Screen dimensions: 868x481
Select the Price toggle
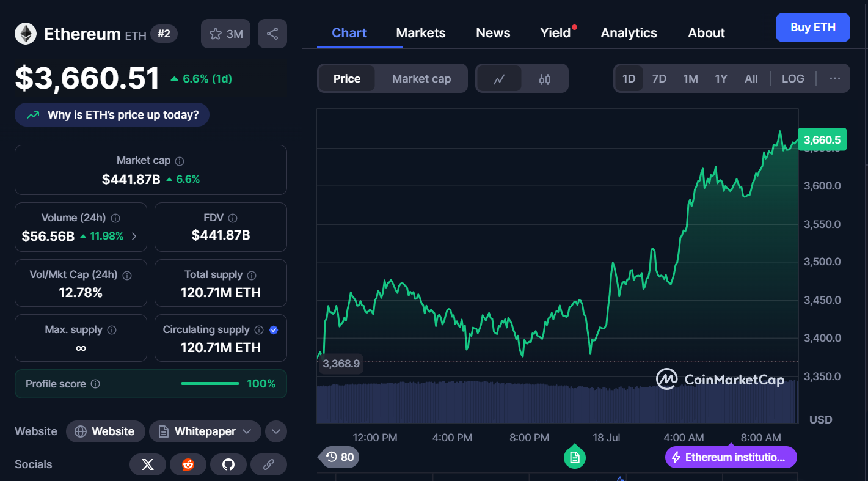[347, 79]
